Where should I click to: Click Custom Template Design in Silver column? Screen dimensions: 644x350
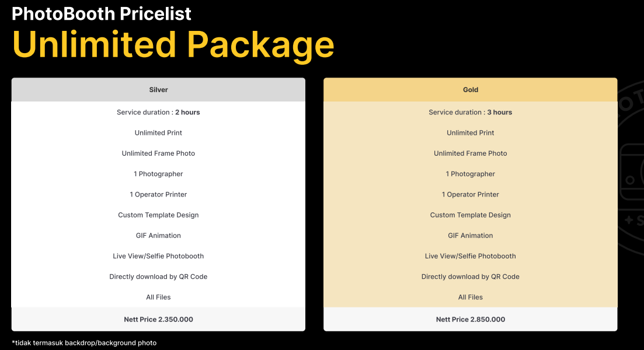click(158, 215)
